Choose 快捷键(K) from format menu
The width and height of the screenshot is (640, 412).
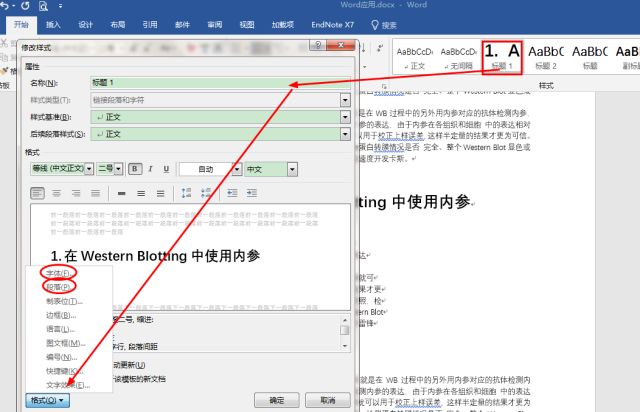tap(64, 371)
